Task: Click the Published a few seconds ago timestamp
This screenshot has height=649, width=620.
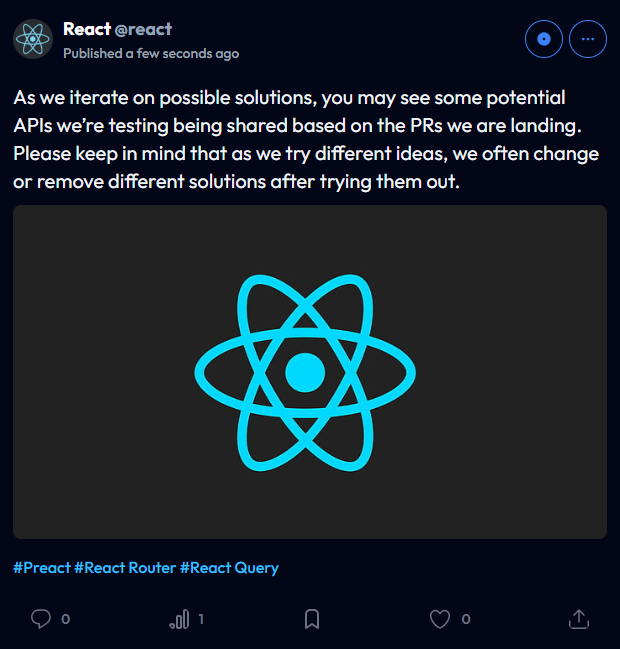Action: pyautogui.click(x=151, y=53)
